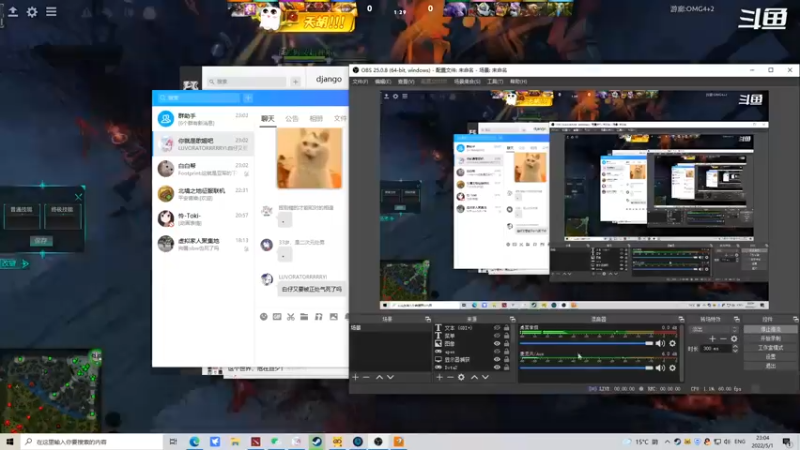Move the source down with the Sources down arrow

(485, 377)
